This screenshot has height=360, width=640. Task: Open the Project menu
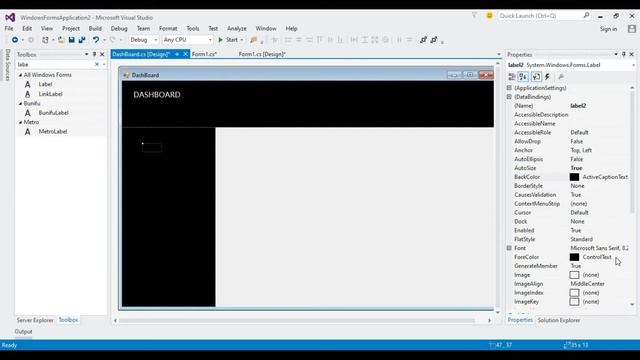pos(71,29)
